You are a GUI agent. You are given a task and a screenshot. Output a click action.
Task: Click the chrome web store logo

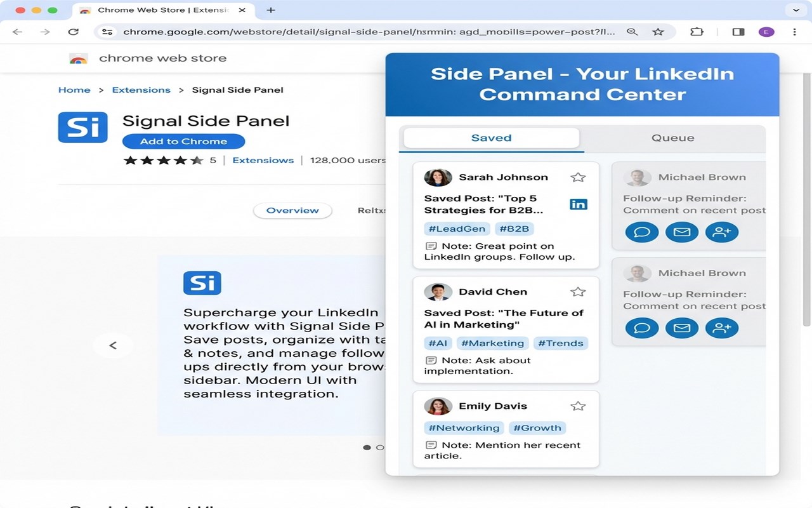tap(79, 58)
